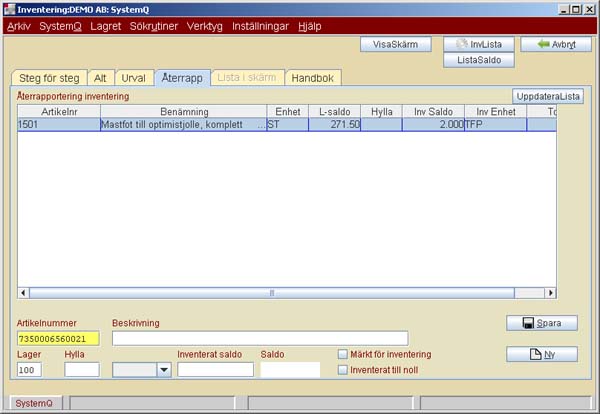600x414 pixels.
Task: Tick the Inventerat till noll checkbox
Action: (343, 370)
